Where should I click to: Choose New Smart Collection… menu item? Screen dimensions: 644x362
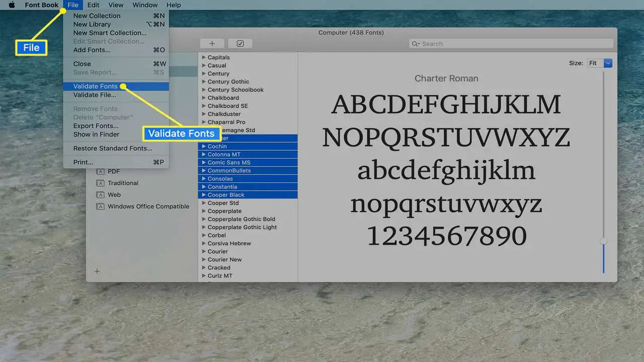116,33
